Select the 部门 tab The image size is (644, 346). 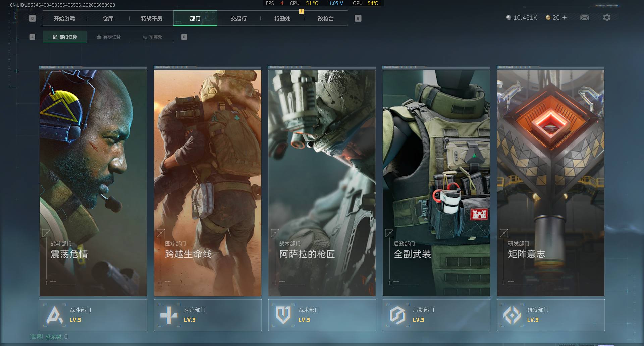click(195, 18)
